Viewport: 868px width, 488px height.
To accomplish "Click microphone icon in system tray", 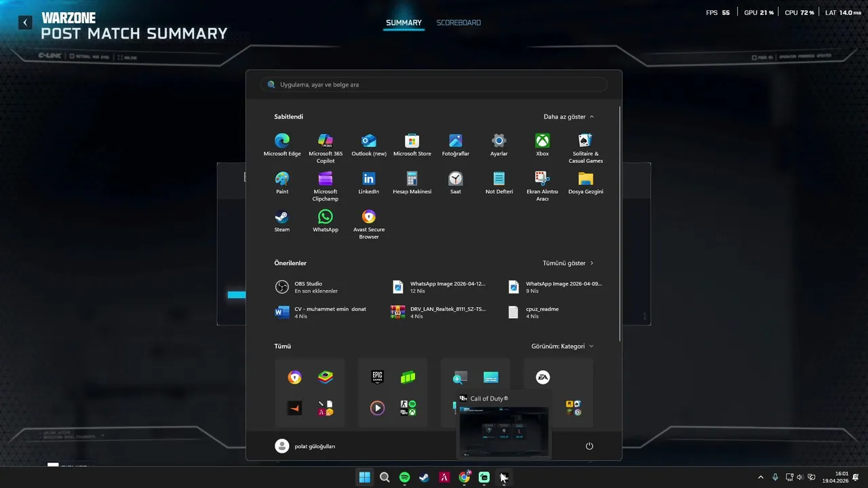I will coord(775,477).
